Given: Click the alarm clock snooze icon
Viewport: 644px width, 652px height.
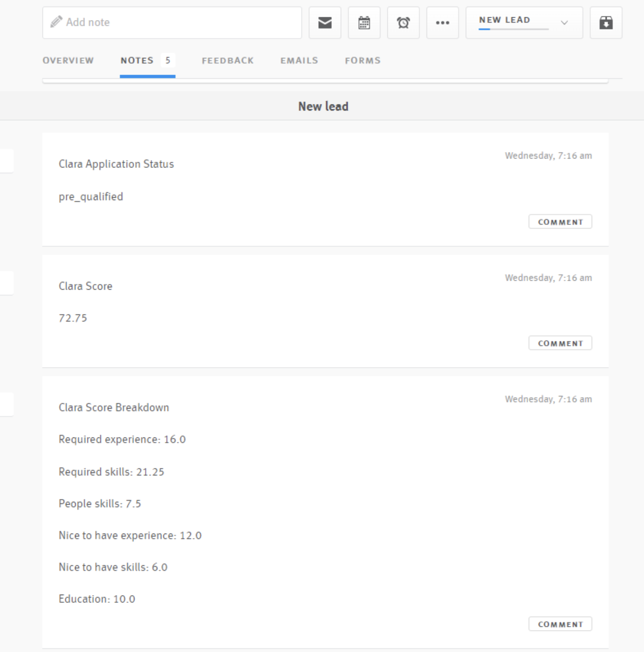Looking at the screenshot, I should pos(403,22).
